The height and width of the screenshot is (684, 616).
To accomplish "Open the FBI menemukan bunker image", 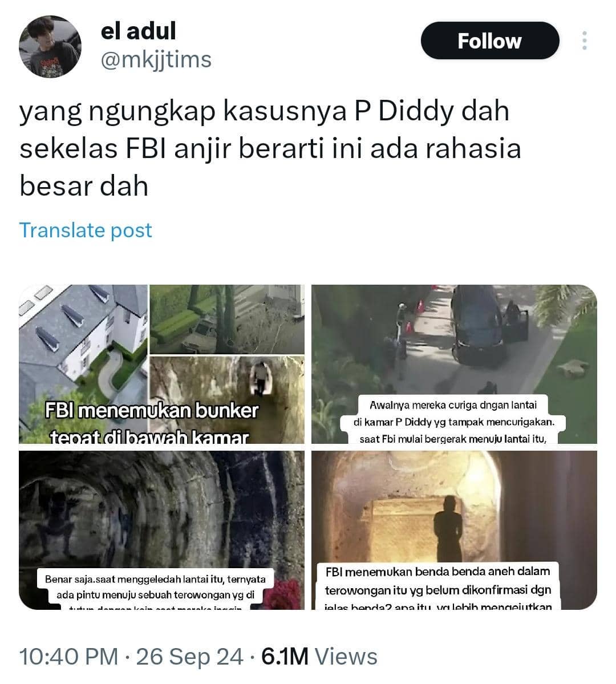I will click(161, 364).
